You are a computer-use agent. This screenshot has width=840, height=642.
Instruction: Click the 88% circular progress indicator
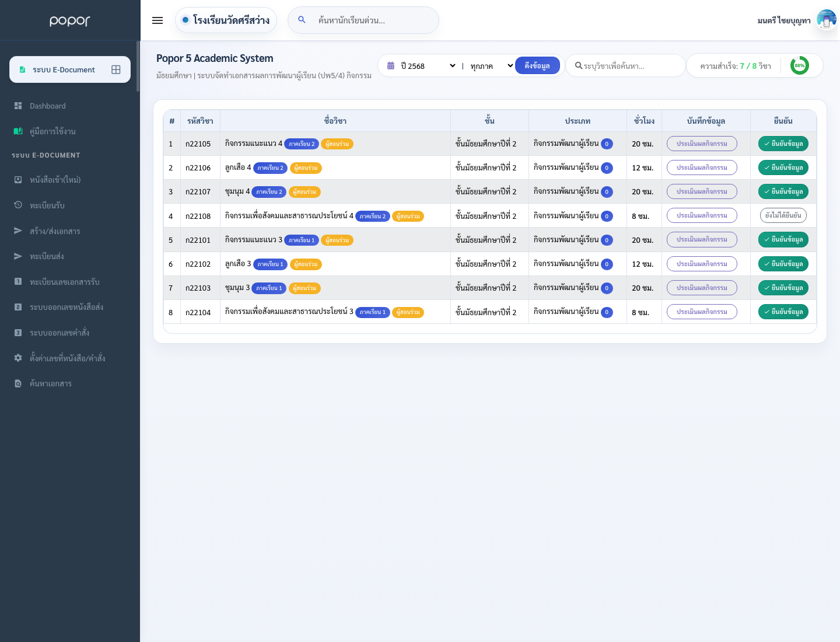pyautogui.click(x=800, y=65)
